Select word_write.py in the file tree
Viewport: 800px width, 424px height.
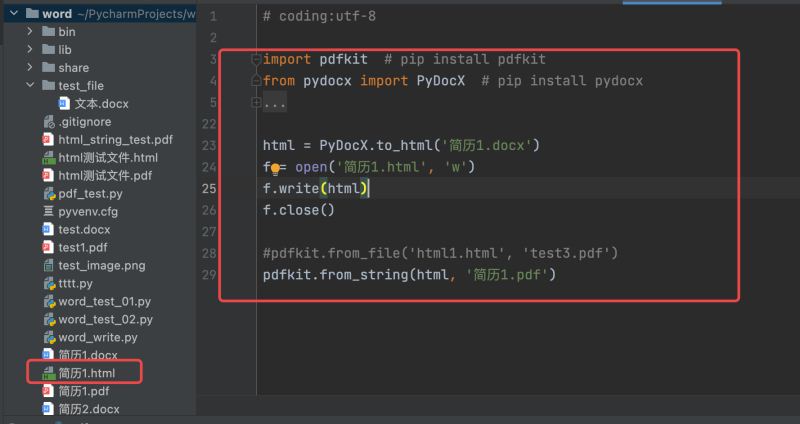(x=97, y=337)
